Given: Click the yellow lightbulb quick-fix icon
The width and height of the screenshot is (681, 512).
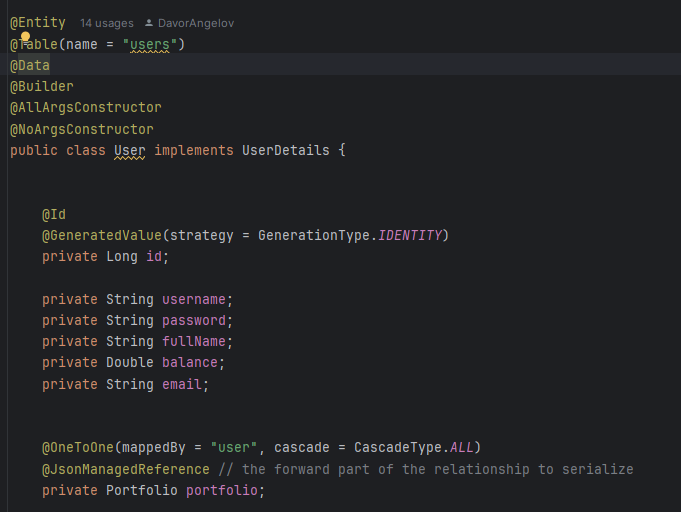Looking at the screenshot, I should (26, 36).
